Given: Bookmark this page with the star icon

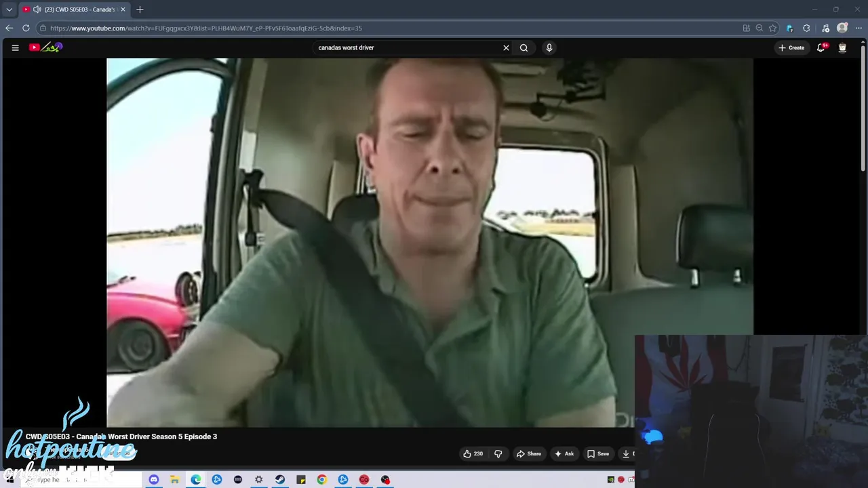Looking at the screenshot, I should pos(772,28).
